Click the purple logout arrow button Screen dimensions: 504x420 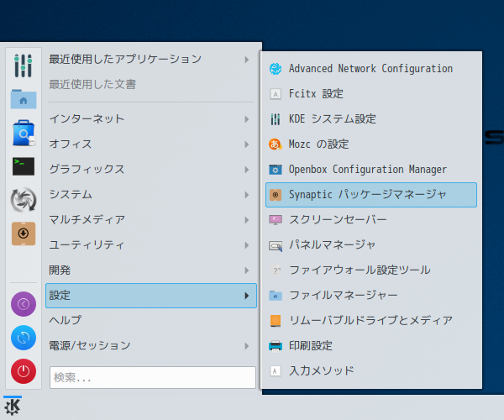tap(24, 304)
